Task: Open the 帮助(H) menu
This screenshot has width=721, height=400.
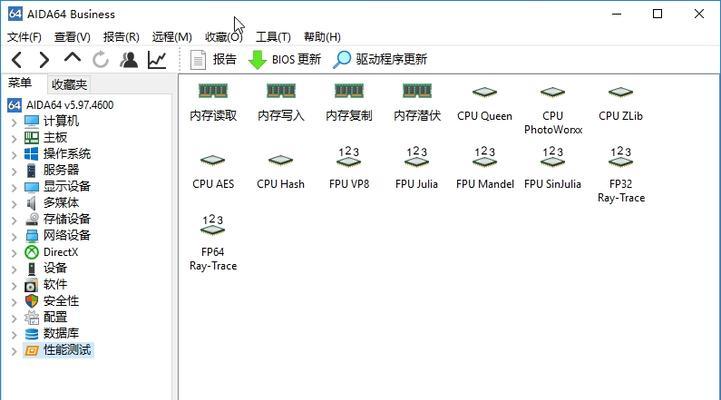Action: [x=322, y=37]
